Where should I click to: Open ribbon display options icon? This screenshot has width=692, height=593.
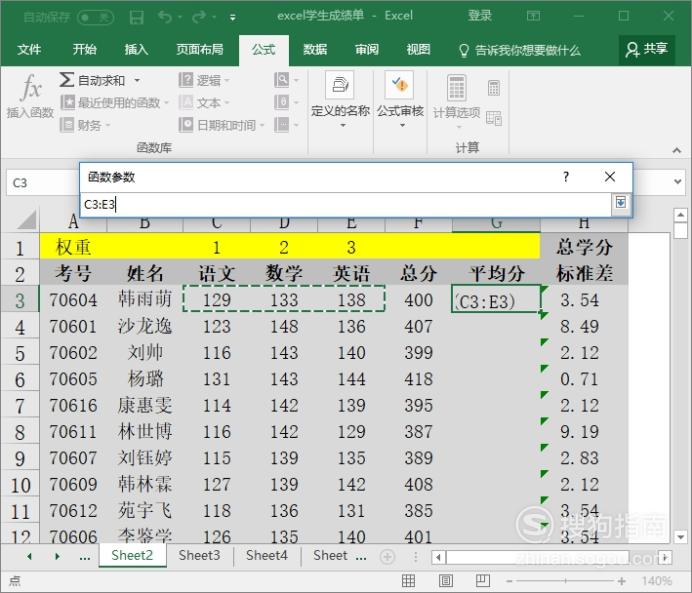533,16
